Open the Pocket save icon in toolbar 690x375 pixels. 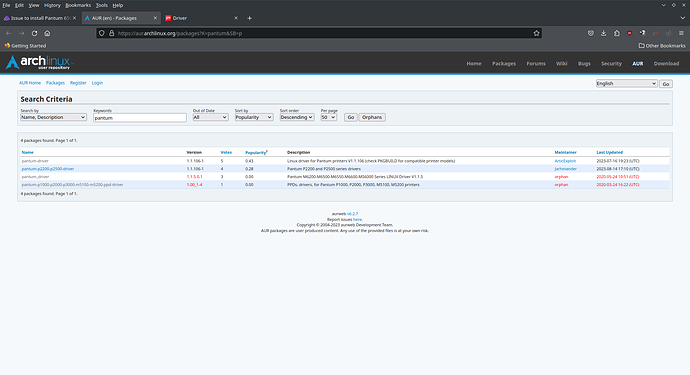[591, 33]
